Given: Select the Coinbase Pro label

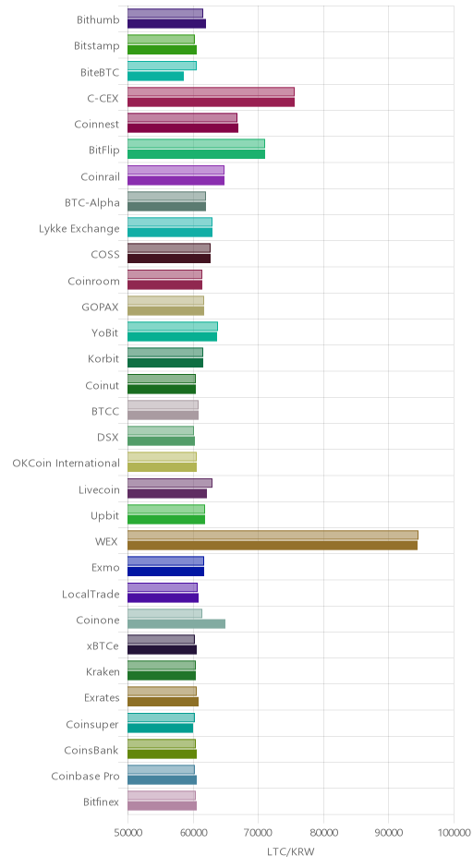Looking at the screenshot, I should coord(85,776).
